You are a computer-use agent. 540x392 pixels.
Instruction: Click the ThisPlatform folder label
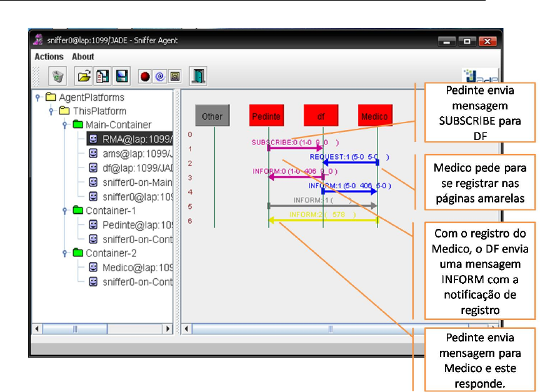99,111
